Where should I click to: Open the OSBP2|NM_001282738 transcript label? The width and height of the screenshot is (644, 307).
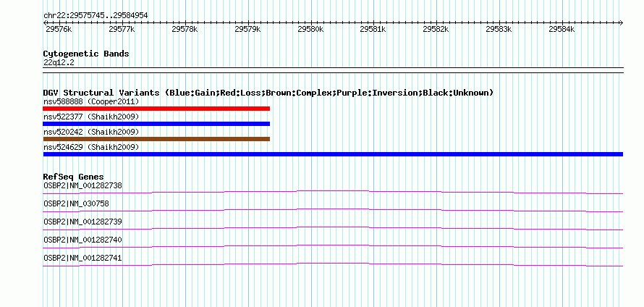(82, 186)
